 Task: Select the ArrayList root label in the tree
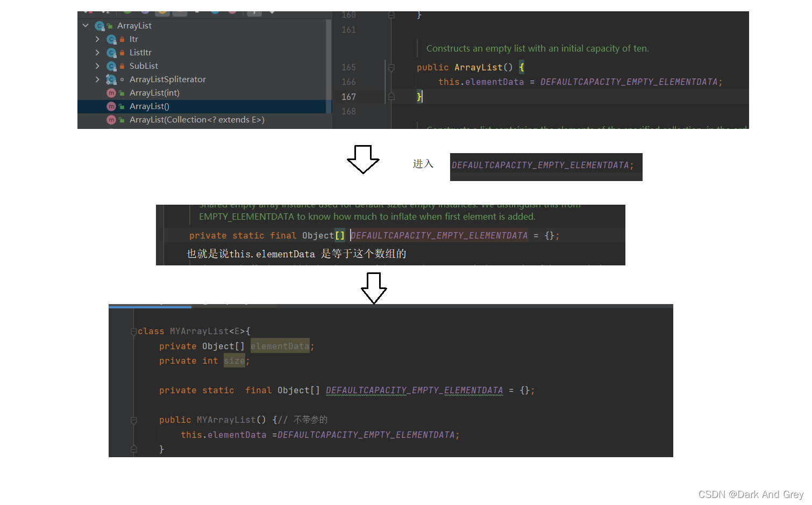[134, 26]
